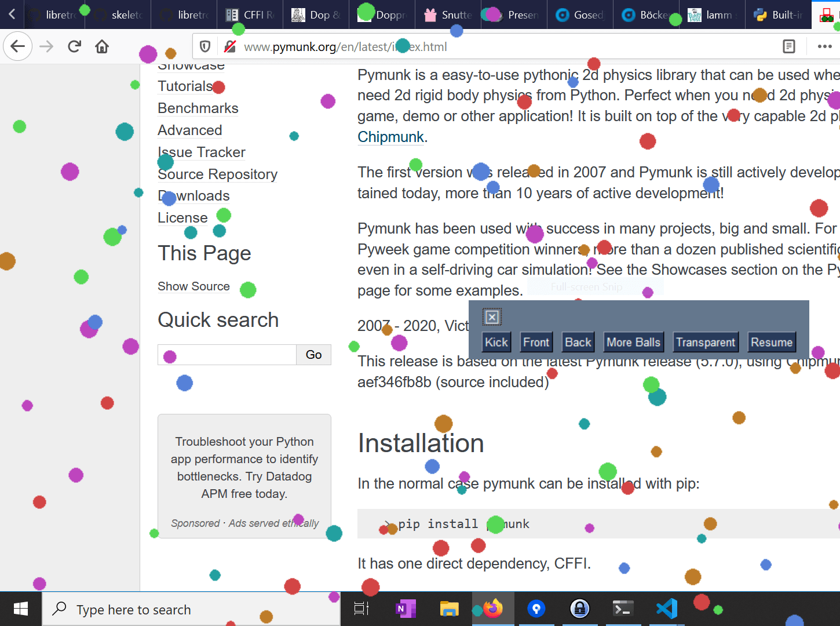Viewport: 840px width, 626px height.
Task: Switch to the Snutte tab
Action: [x=448, y=14]
